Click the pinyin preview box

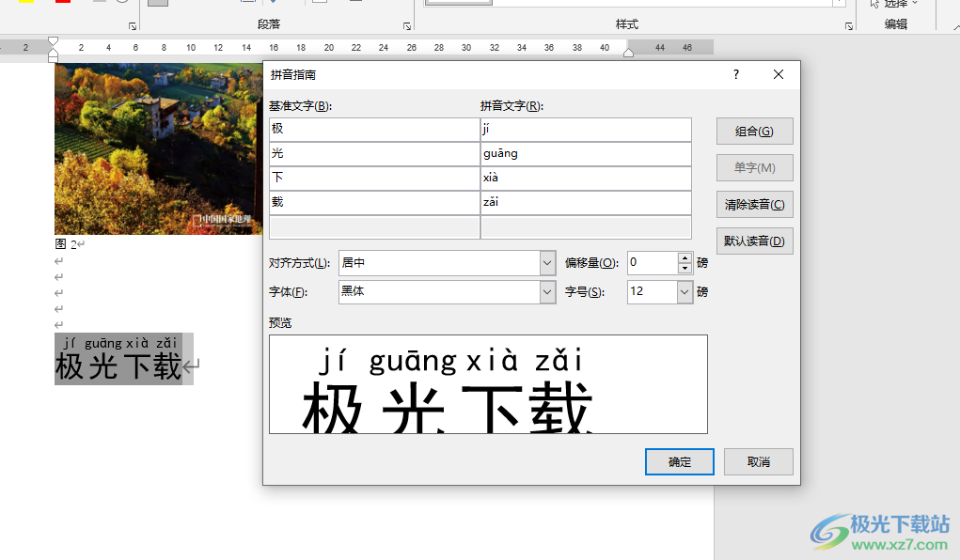488,383
